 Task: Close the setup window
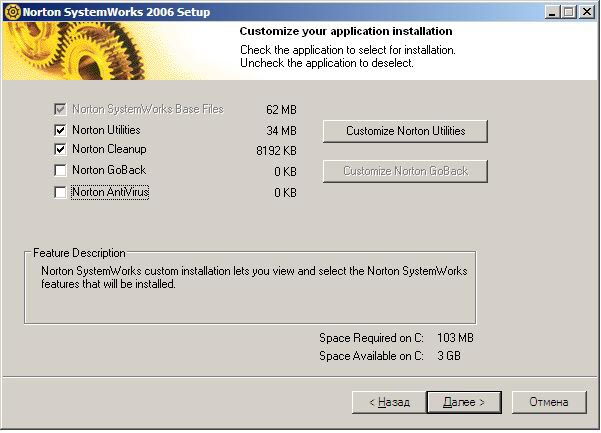click(587, 12)
